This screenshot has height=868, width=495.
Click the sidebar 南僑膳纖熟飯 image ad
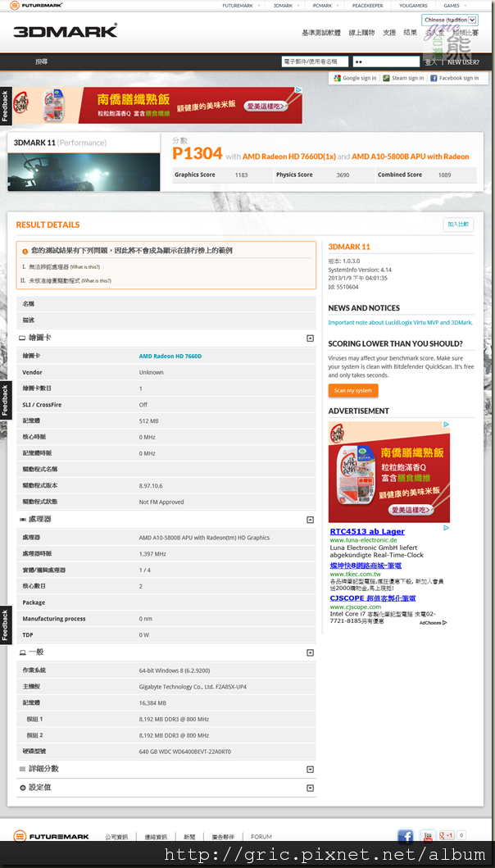coord(389,472)
